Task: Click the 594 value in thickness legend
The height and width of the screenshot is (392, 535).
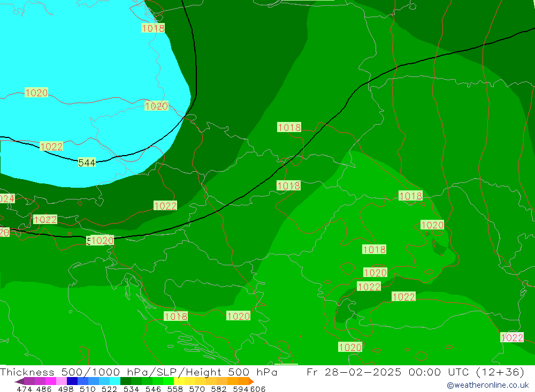Action: [241, 389]
